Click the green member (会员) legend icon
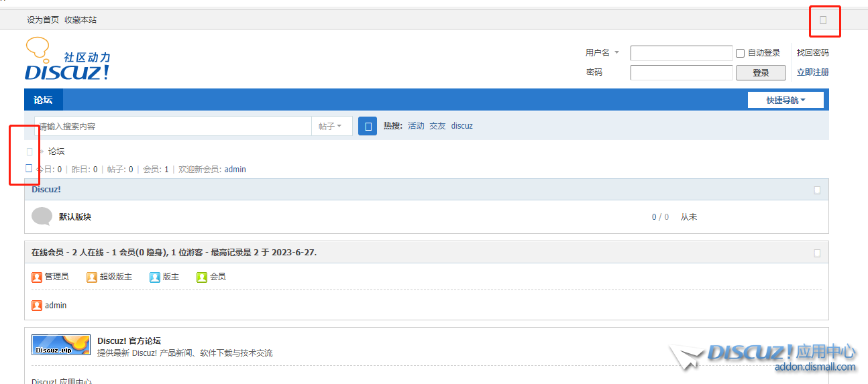This screenshot has height=384, width=868. pos(202,277)
